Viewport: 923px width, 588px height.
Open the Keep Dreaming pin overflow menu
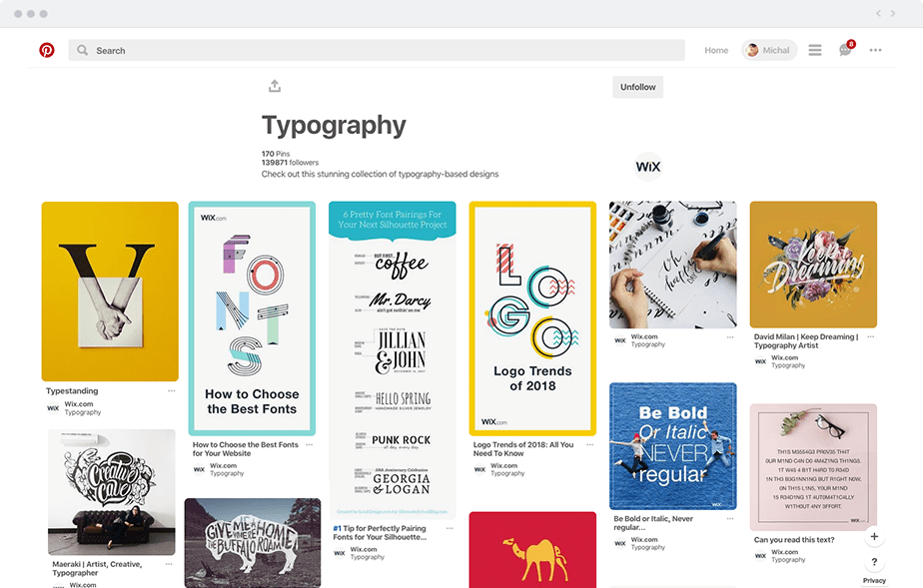tap(871, 337)
